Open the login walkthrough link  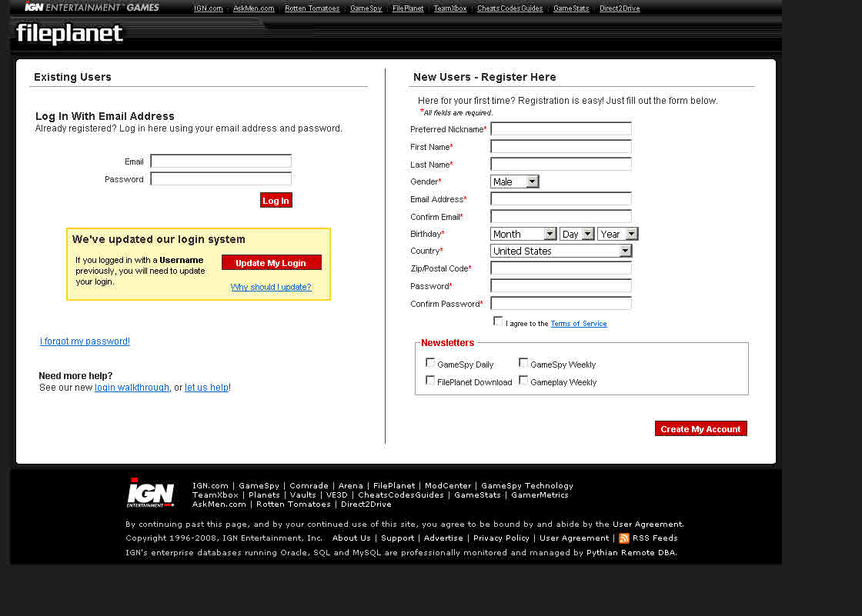132,388
